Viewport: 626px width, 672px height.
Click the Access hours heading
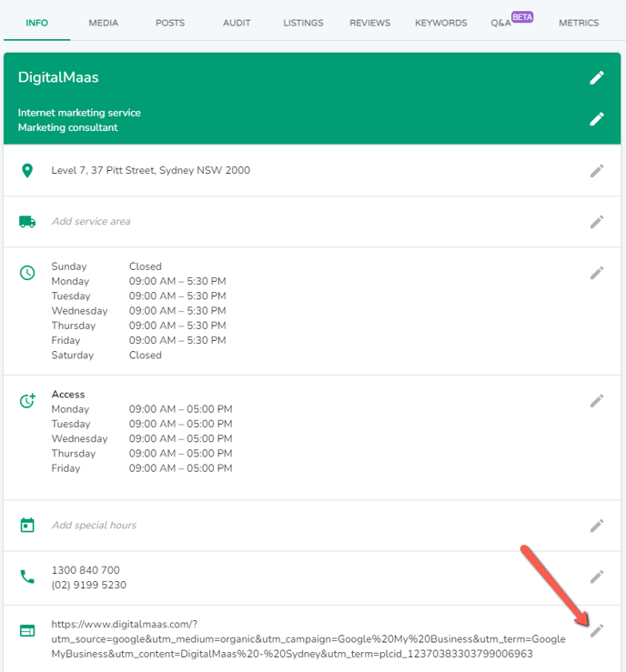pyautogui.click(x=68, y=395)
